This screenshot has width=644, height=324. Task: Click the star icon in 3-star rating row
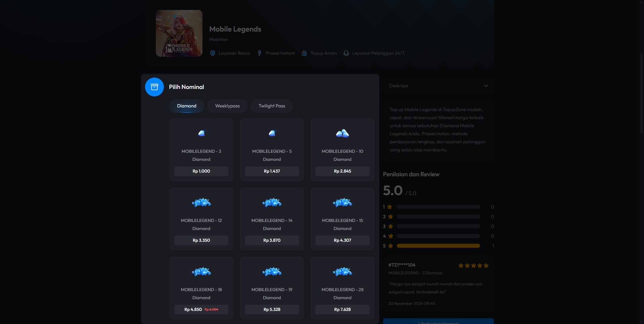click(390, 226)
